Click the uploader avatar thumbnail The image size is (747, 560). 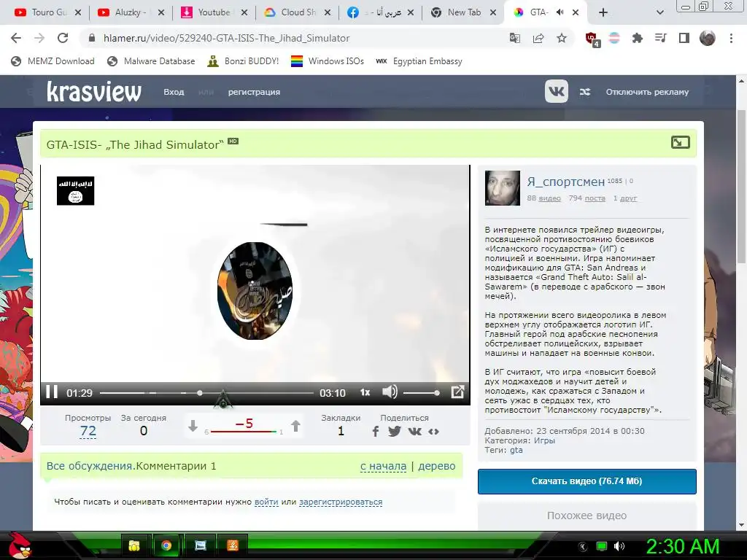(x=502, y=188)
